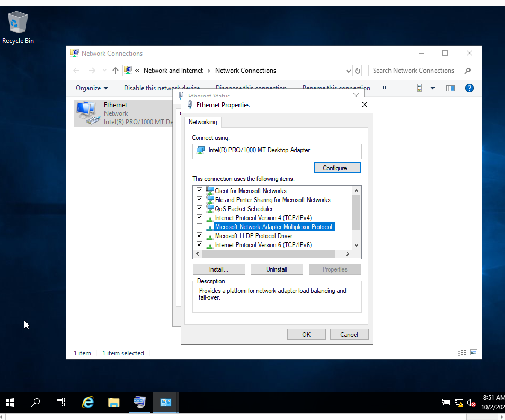
Task: Uncheck Client for Microsoft Networks
Action: click(200, 190)
